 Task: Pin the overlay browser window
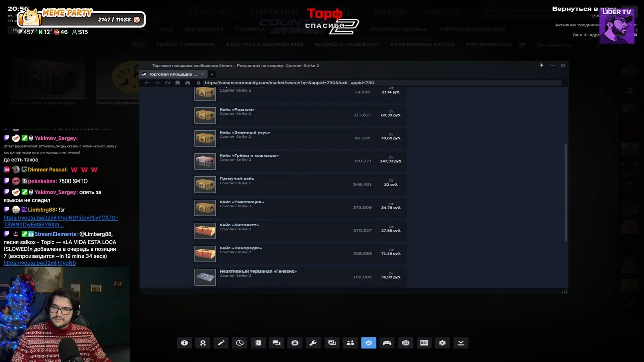coord(541,65)
